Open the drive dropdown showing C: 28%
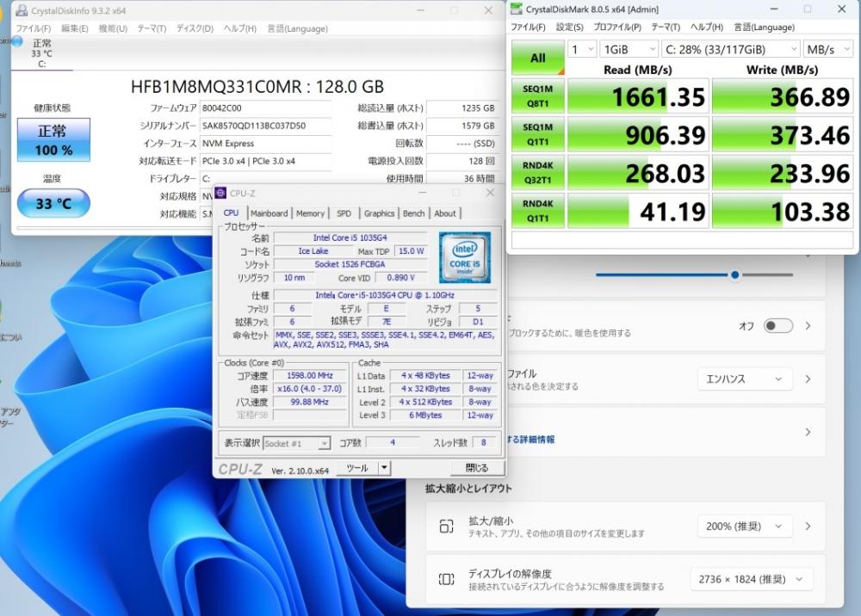861x616 pixels. pyautogui.click(x=730, y=49)
